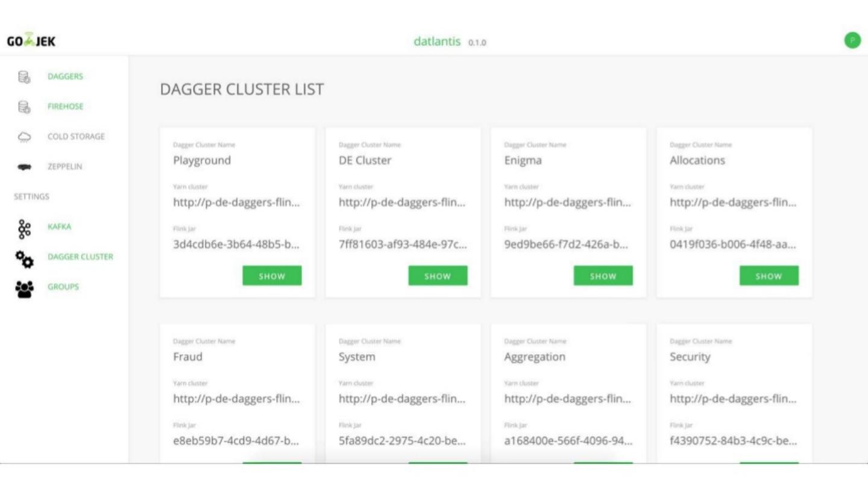This screenshot has width=868, height=488.
Task: Open the ZEPPELIN menu entry
Action: tap(64, 167)
